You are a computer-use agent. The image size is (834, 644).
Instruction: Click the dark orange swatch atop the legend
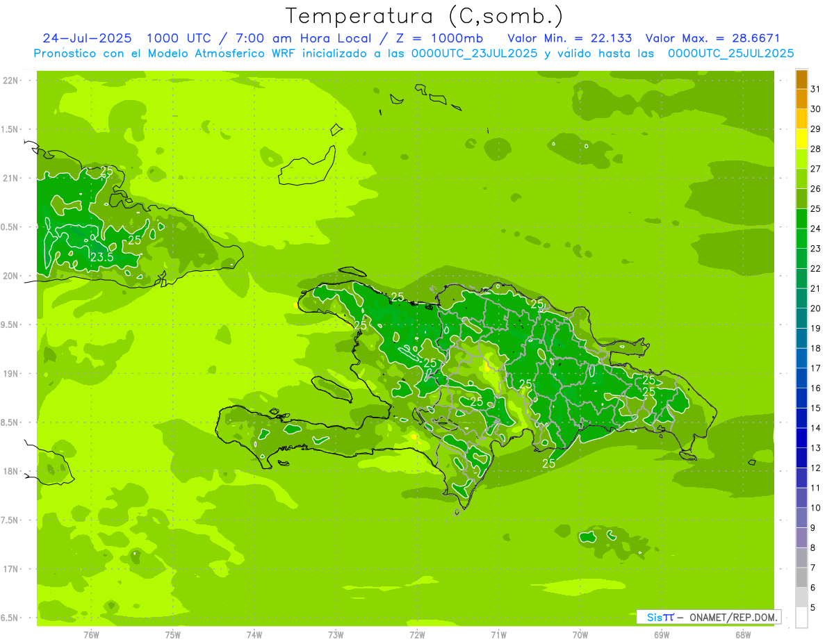click(x=801, y=79)
